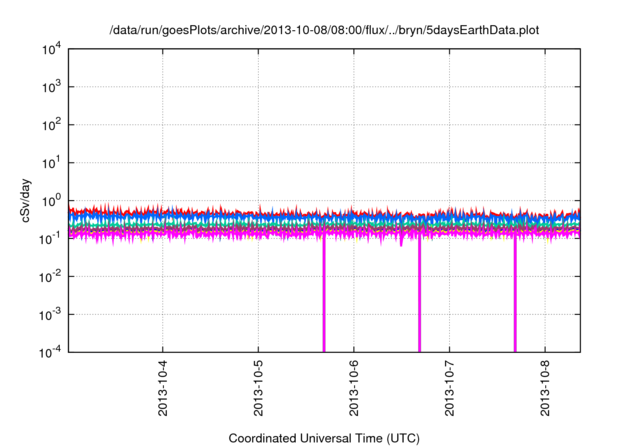The width and height of the screenshot is (640, 448).
Task: Click the 10^0 y-axis tick label
Action: [51, 201]
